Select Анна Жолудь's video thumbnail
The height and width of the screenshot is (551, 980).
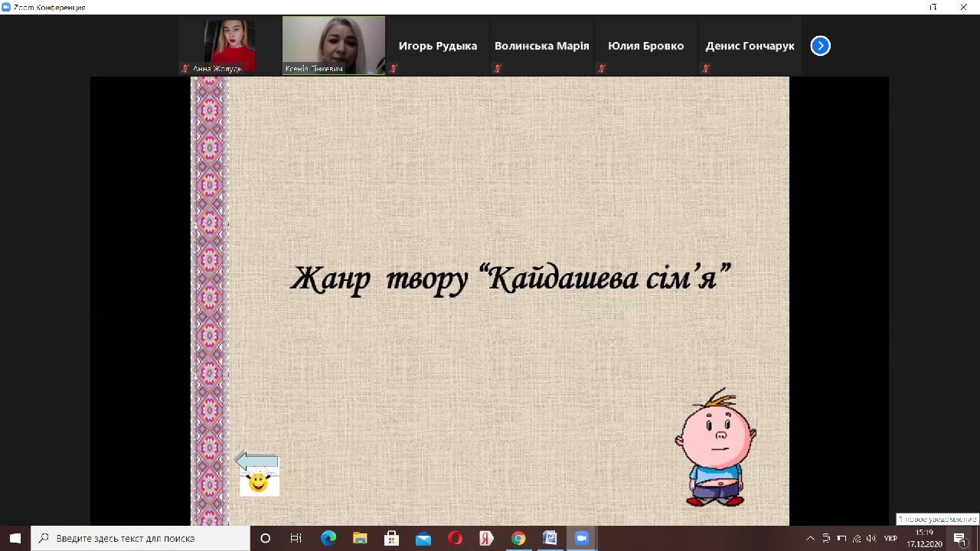pos(229,46)
